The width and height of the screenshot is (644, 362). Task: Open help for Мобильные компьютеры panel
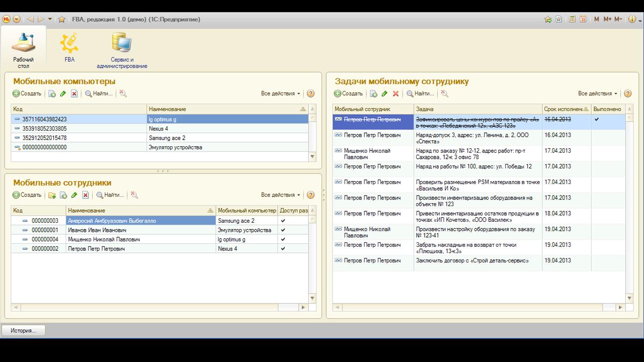point(310,94)
